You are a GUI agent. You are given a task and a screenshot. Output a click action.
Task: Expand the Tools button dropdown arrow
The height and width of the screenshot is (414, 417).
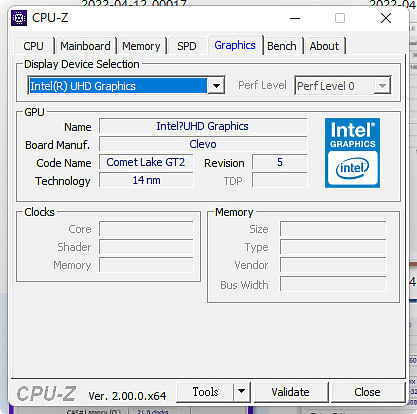tap(242, 392)
